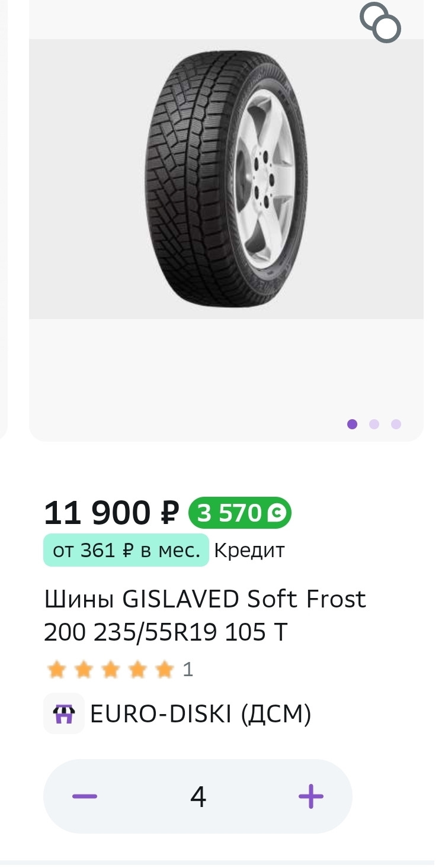Increase tire quantity with plus button
445x868 pixels.
click(310, 796)
